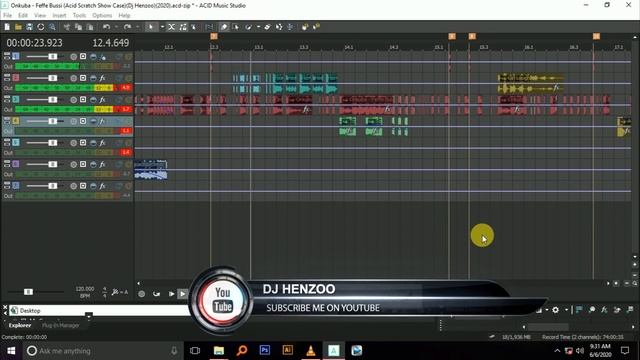Select the arrow pointer tool in toolbar
Screen dimensions: 640x360
click(151, 27)
